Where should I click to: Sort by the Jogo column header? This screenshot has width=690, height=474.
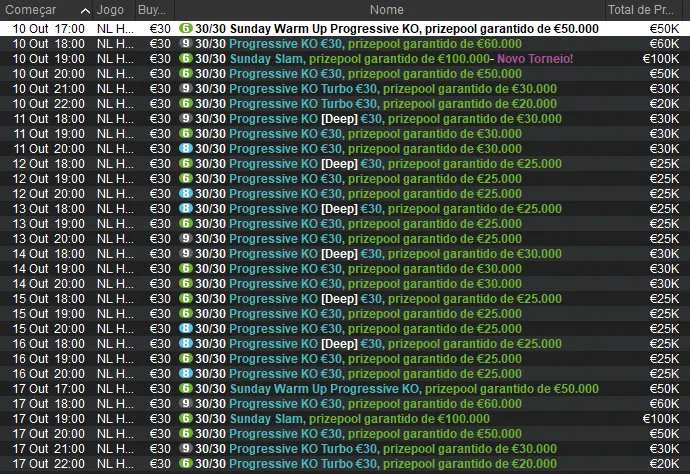(x=114, y=10)
